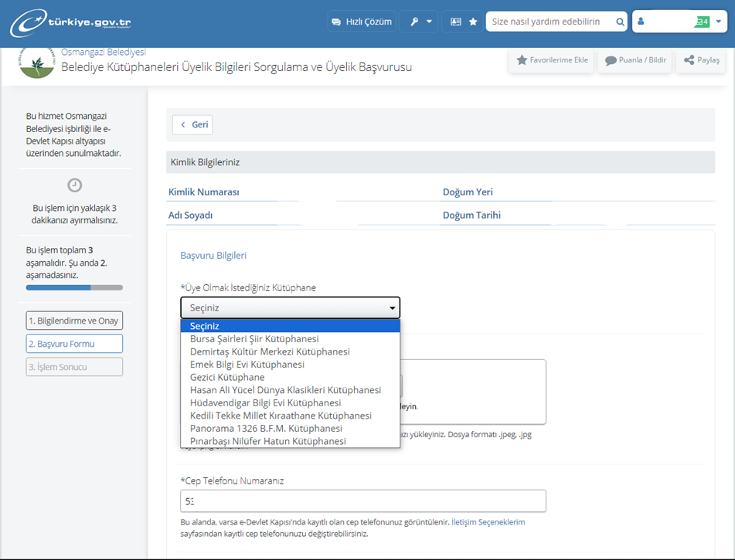The width and height of the screenshot is (735, 560).
Task: Choose Gezici Kütüphane from the list
Action: (x=227, y=377)
